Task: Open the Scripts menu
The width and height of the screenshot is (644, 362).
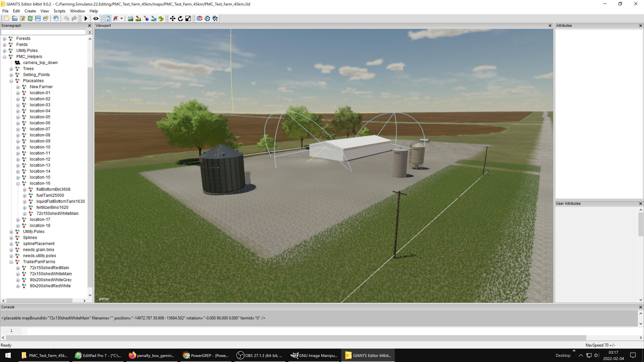Action: coord(60,11)
